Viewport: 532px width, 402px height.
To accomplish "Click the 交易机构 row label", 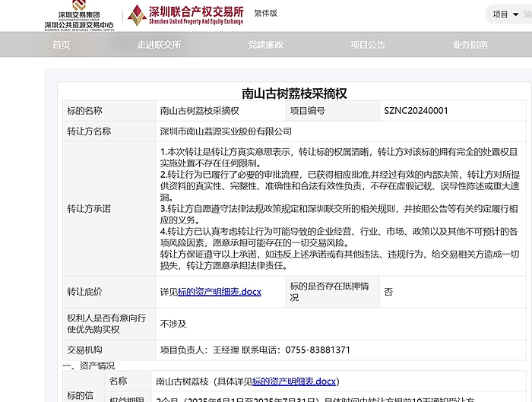I will tap(85, 350).
